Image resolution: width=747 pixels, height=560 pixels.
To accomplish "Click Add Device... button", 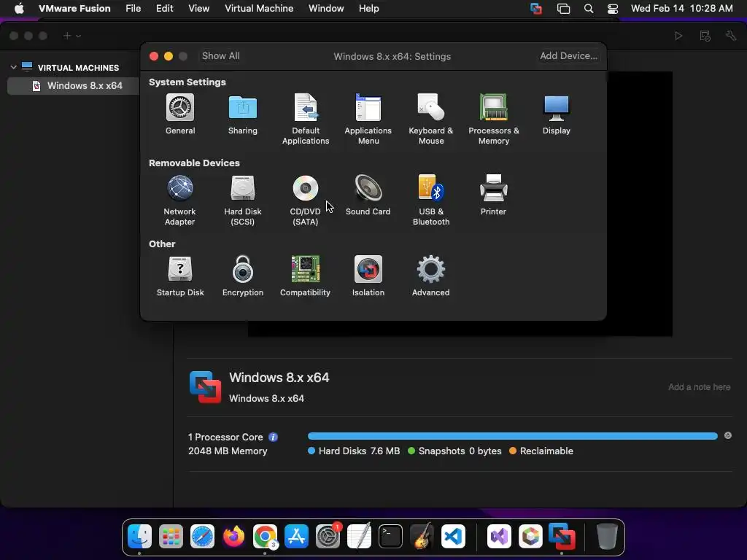I will tap(568, 55).
